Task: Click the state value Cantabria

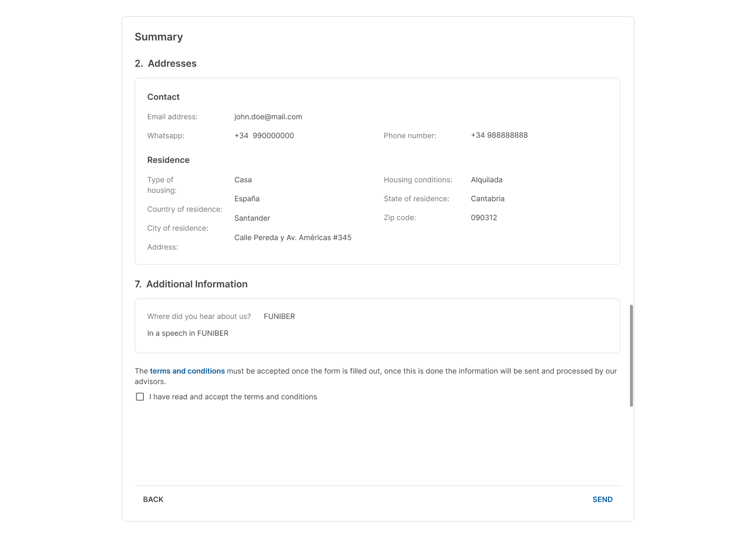Action: pos(488,199)
